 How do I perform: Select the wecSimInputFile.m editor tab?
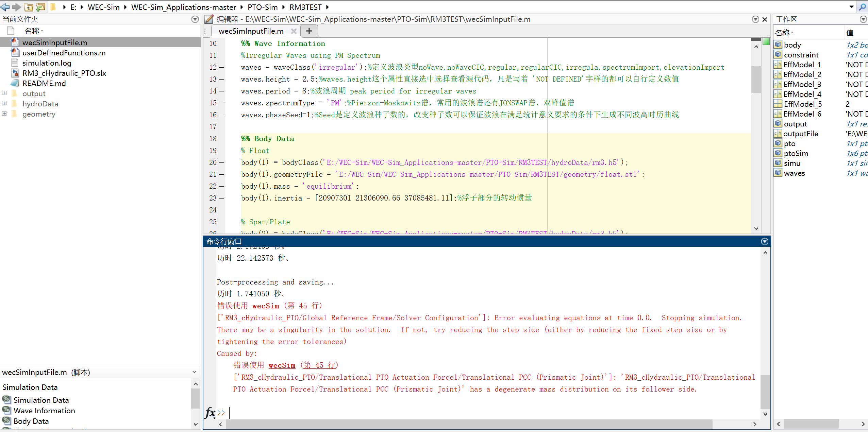pos(251,31)
